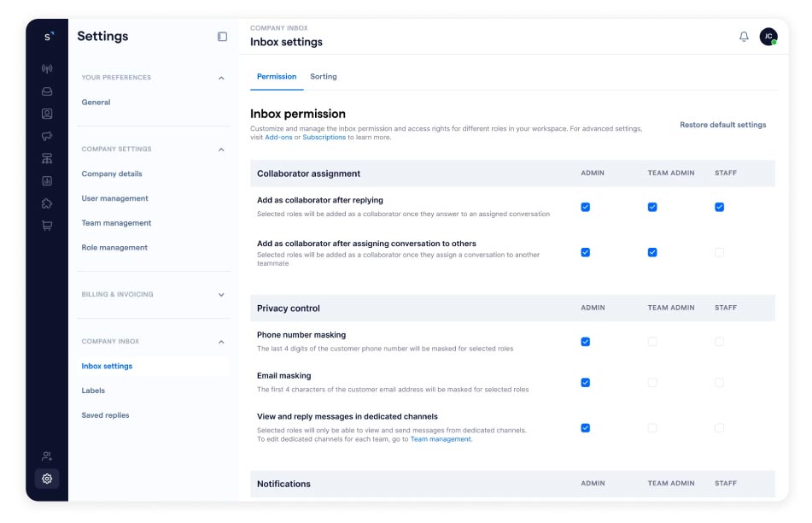This screenshot has width=812, height=523.
Task: Open the Inbox tray icon in sidebar
Action: point(47,91)
